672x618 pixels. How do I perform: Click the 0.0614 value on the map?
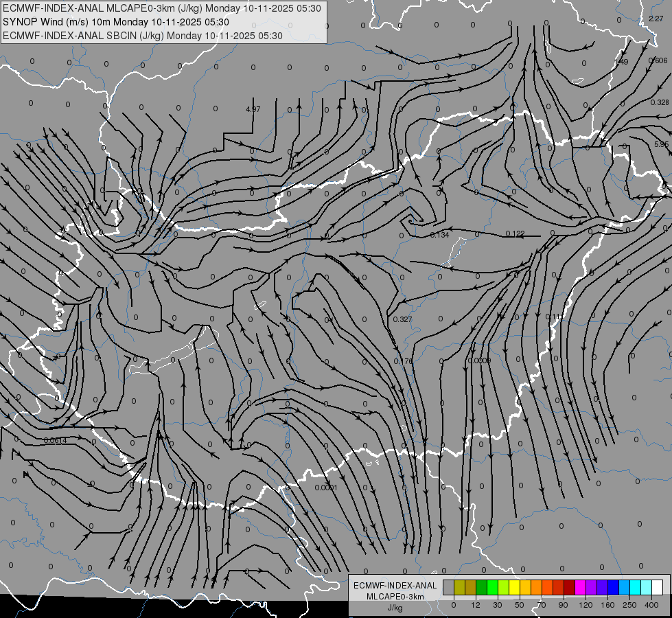click(x=56, y=440)
